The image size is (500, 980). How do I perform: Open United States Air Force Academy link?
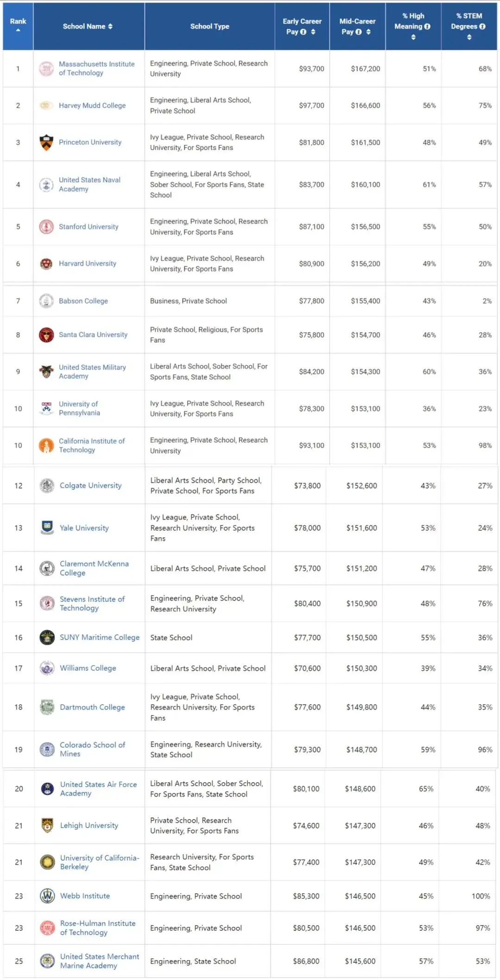pyautogui.click(x=98, y=788)
